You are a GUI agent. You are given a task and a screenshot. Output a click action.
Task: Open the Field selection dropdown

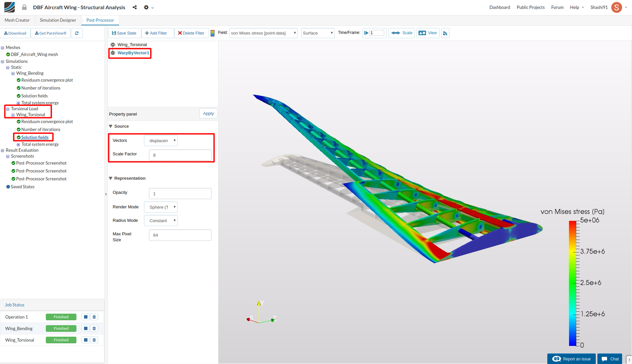263,33
